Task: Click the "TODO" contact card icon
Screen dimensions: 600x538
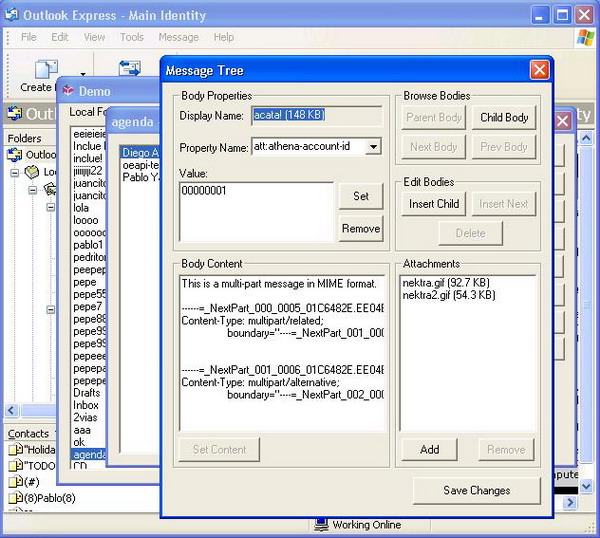Action: point(15,466)
